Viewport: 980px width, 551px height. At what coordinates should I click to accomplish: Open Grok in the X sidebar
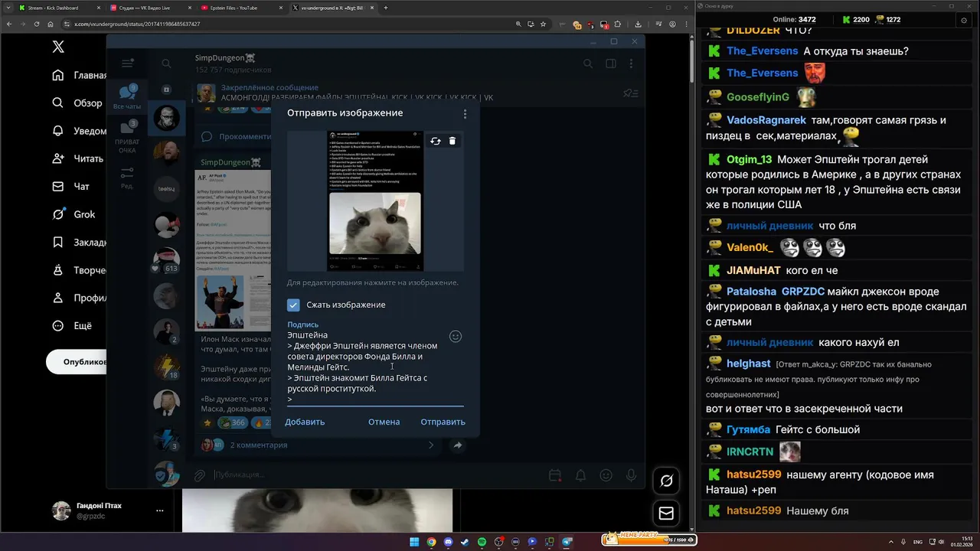[73, 214]
